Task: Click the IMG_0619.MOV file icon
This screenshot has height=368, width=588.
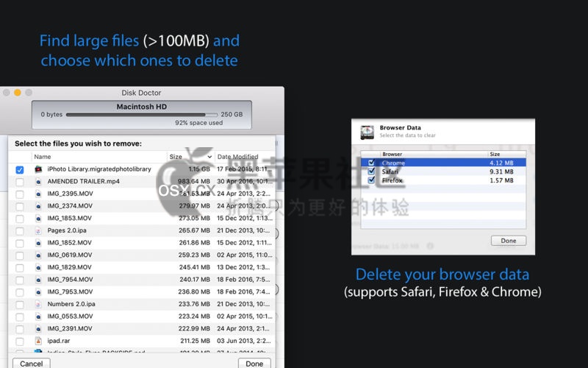Action: [x=38, y=255]
